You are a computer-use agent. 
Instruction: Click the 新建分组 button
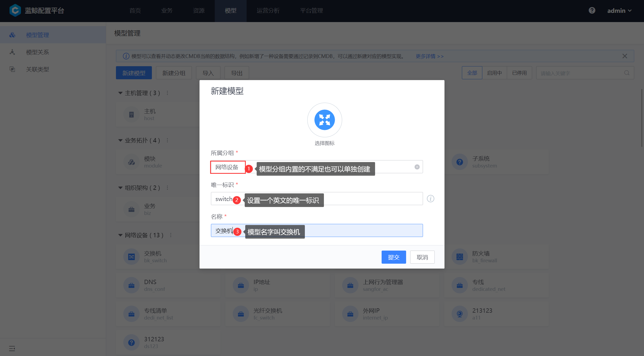coord(174,73)
